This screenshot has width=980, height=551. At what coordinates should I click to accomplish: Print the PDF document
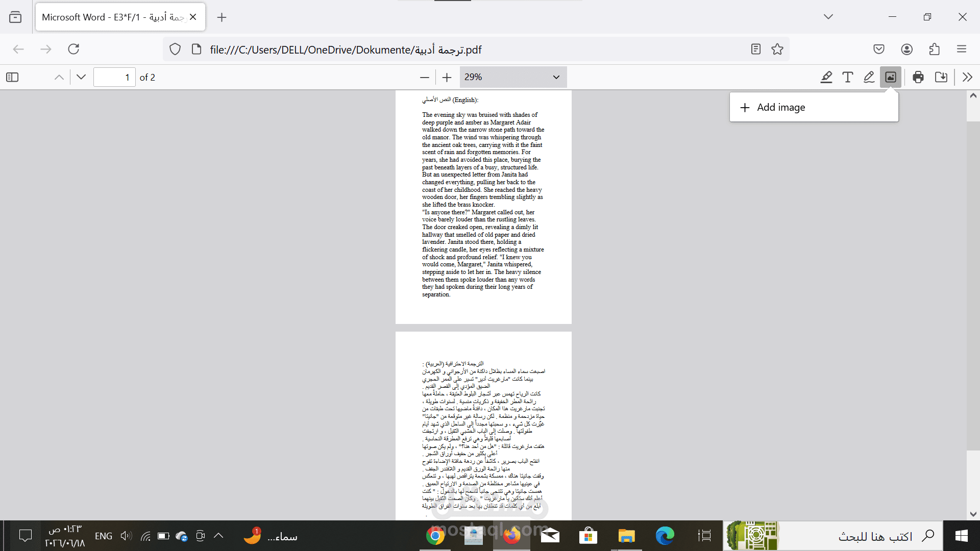pyautogui.click(x=918, y=77)
